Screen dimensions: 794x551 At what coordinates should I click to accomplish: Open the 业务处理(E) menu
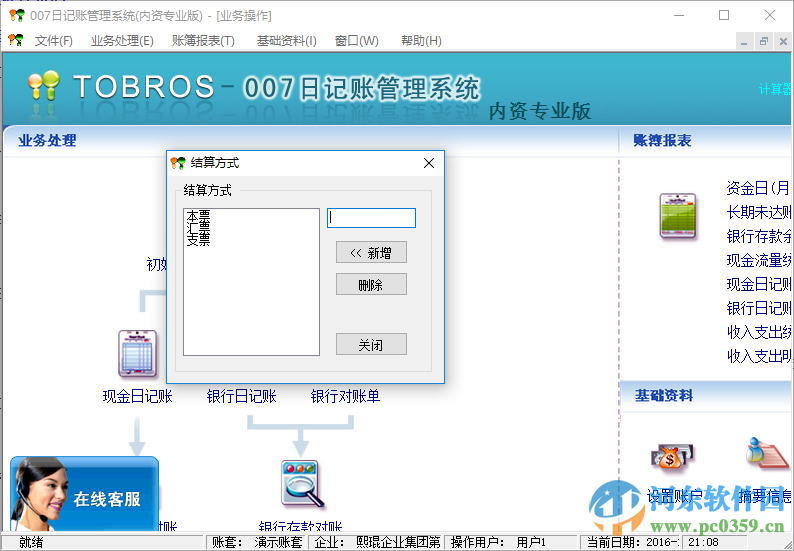pos(122,41)
